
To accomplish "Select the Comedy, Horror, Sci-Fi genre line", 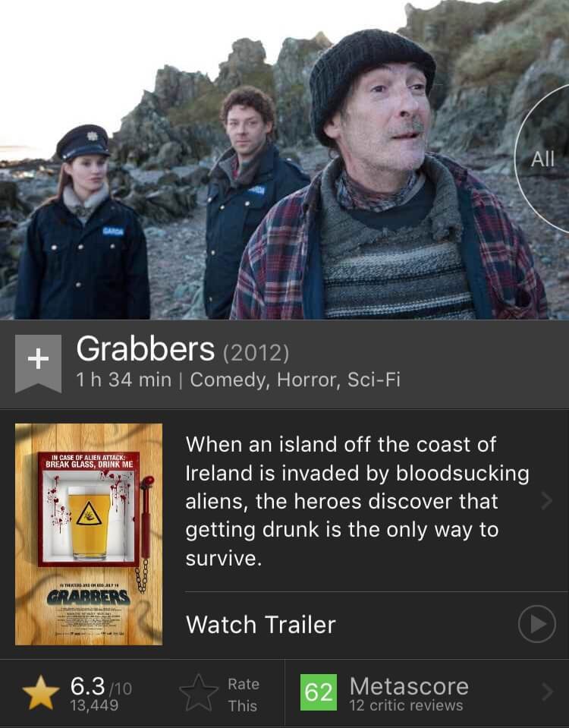I will [294, 380].
